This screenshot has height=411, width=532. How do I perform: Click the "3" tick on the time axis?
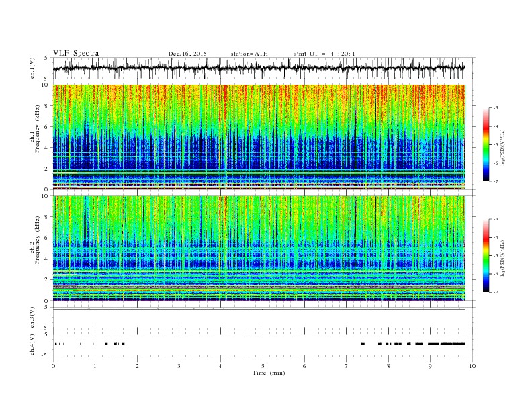(x=179, y=366)
